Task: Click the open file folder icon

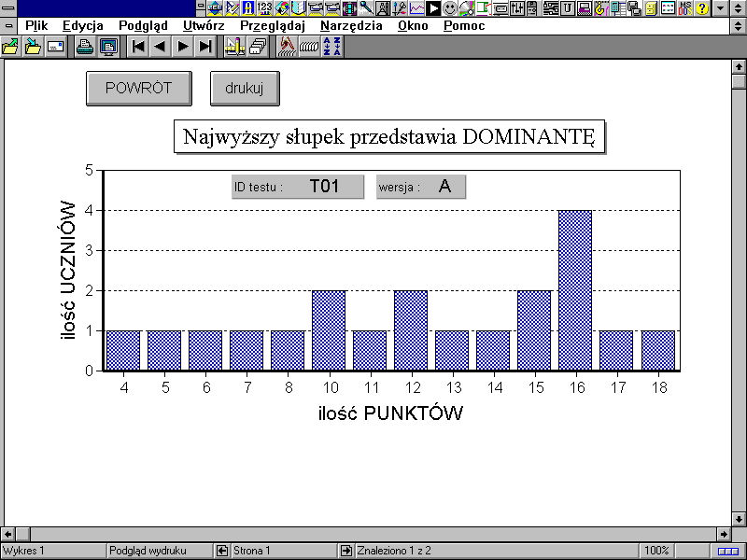Action: [33, 46]
